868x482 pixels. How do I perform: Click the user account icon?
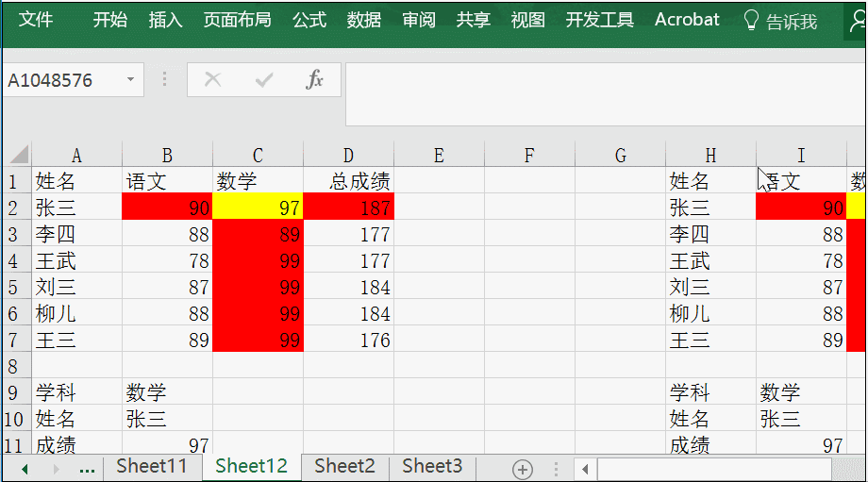pos(857,21)
